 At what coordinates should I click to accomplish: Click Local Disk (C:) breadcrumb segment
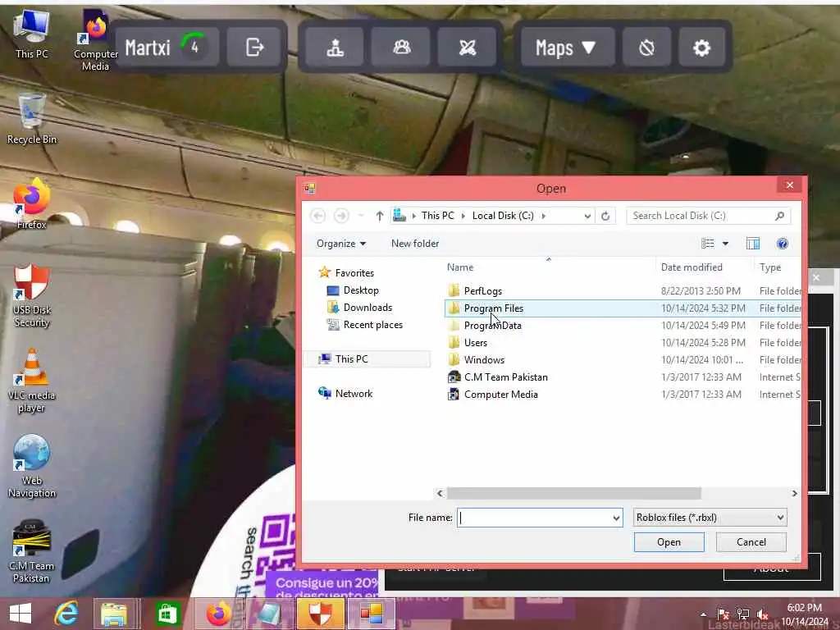503,216
